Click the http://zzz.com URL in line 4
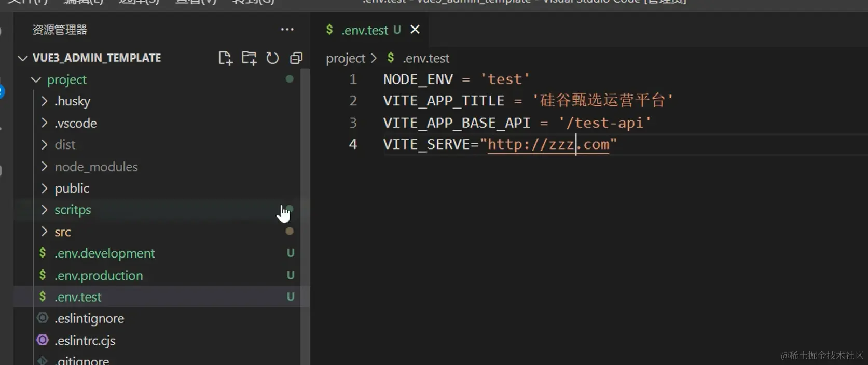Image resolution: width=868 pixels, height=365 pixels. click(548, 144)
